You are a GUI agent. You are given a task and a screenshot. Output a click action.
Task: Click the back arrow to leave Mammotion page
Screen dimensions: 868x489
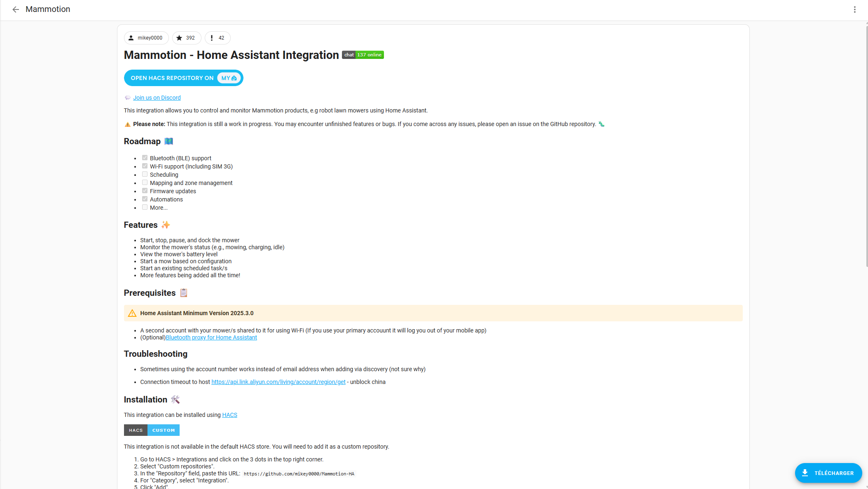pos(16,9)
